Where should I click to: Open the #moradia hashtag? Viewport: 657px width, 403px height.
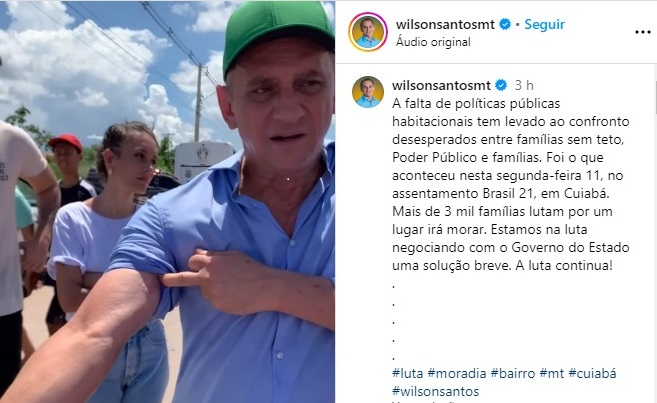click(x=457, y=373)
